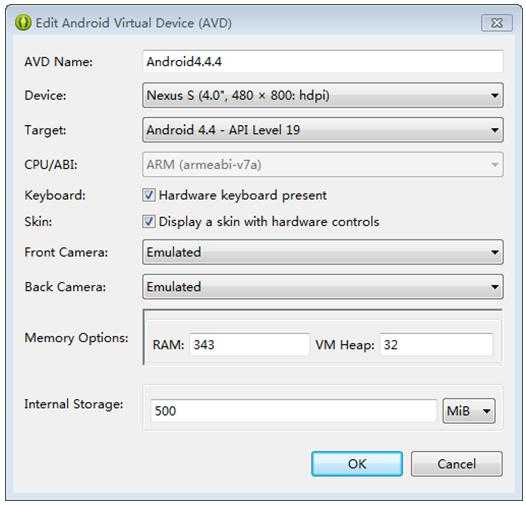Click the Cancel button

(457, 464)
